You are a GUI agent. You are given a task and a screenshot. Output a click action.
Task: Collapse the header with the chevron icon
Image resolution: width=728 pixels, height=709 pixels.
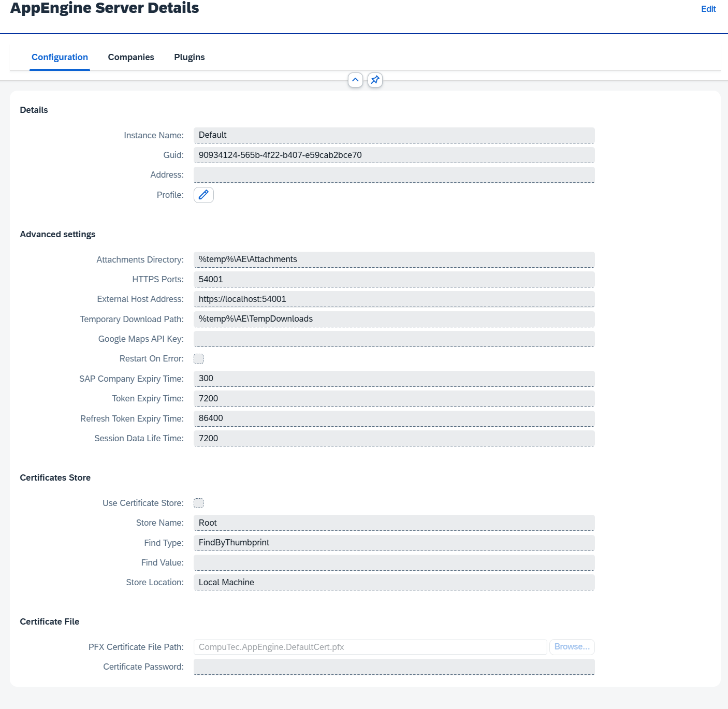tap(355, 80)
